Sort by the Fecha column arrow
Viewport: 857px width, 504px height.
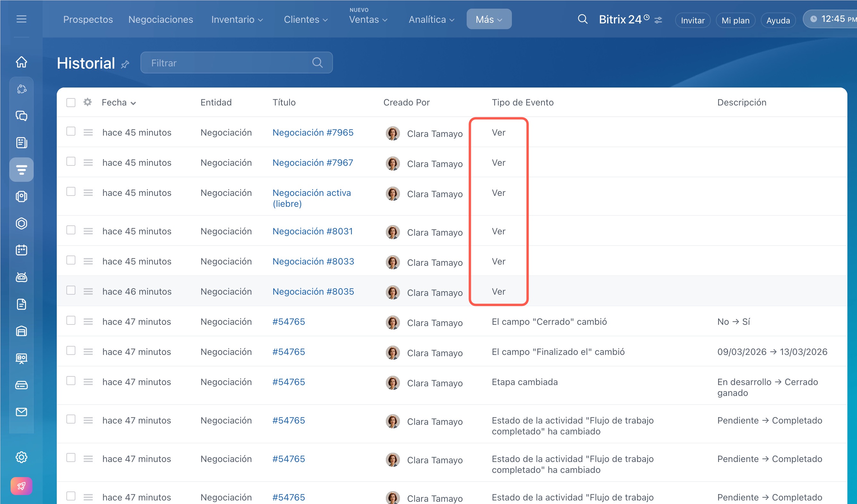coord(133,103)
